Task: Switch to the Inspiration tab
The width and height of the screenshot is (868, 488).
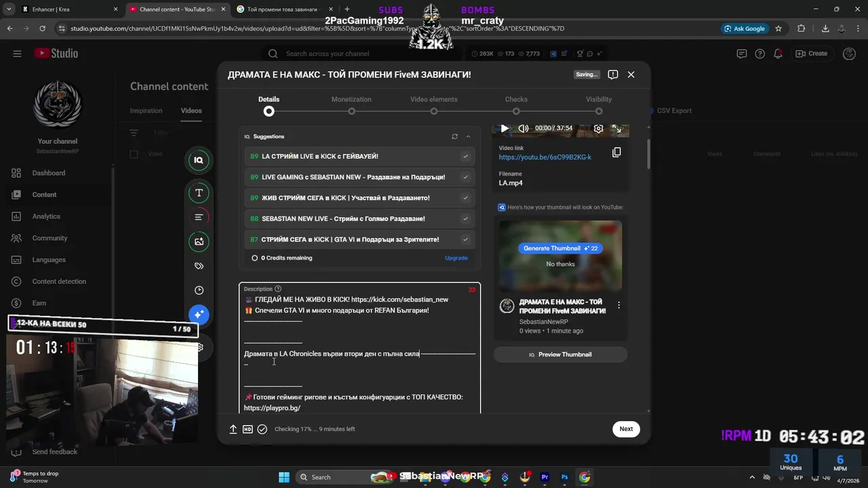Action: click(x=146, y=110)
